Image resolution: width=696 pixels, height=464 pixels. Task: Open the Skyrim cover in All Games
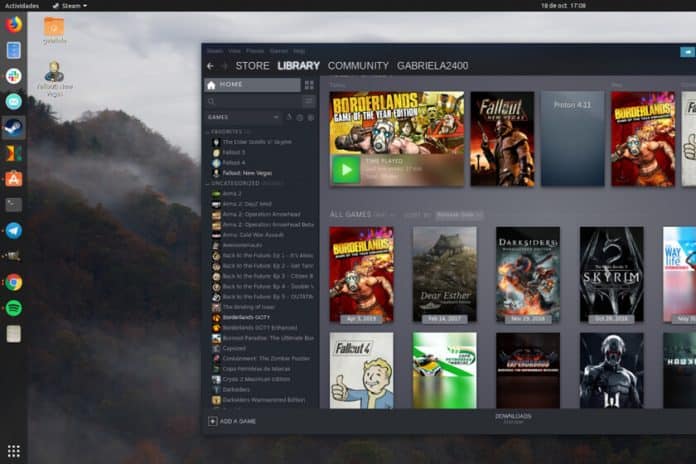click(x=611, y=274)
